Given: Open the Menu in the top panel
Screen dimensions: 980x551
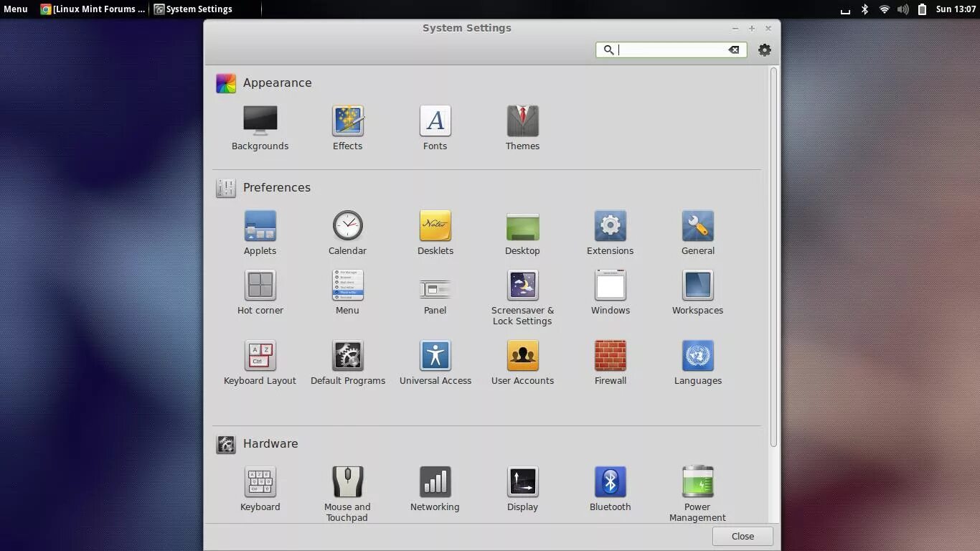Looking at the screenshot, I should [x=15, y=9].
